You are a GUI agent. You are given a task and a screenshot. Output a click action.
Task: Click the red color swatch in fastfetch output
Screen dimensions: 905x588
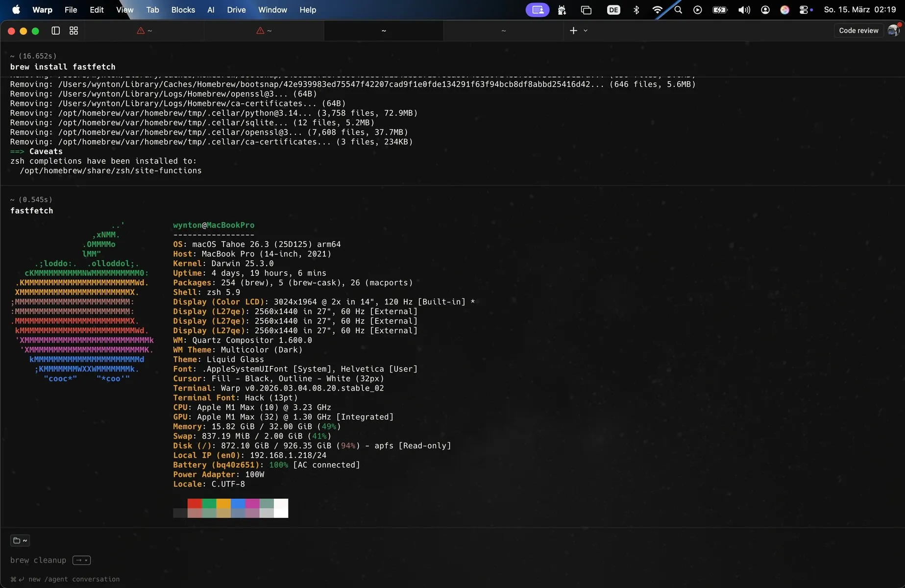195,504
